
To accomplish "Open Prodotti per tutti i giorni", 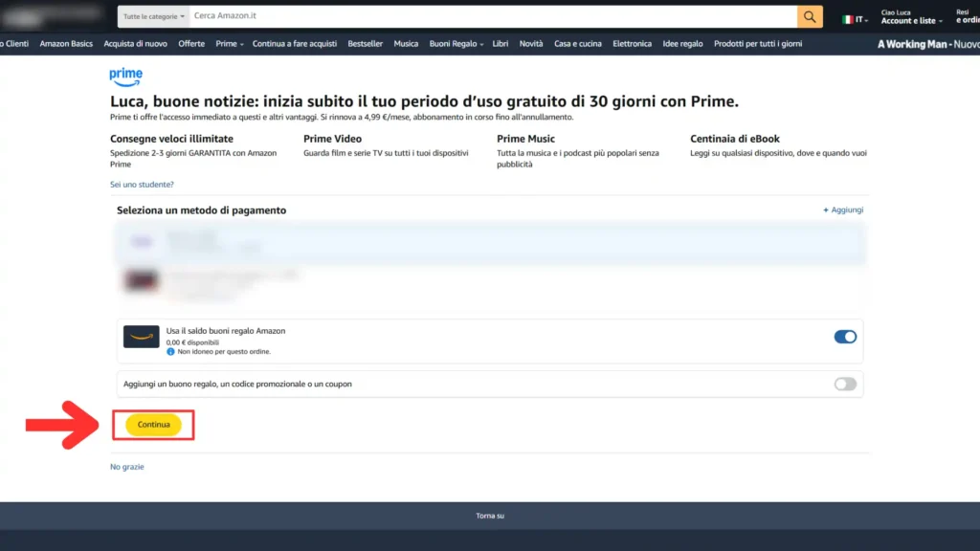I will tap(758, 44).
